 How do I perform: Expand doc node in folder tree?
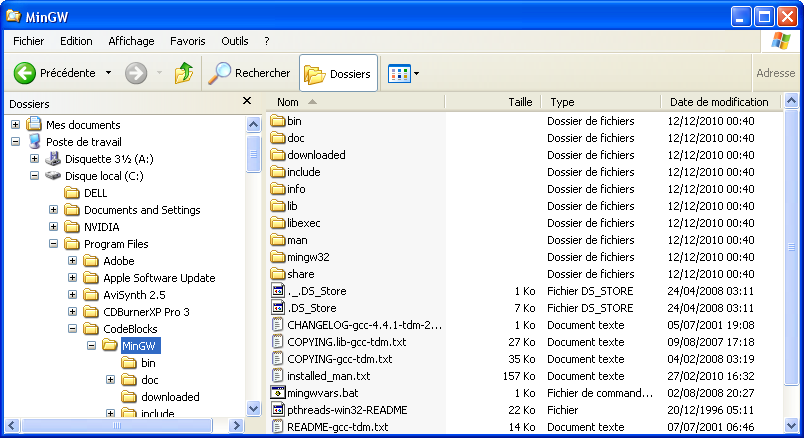(110, 380)
